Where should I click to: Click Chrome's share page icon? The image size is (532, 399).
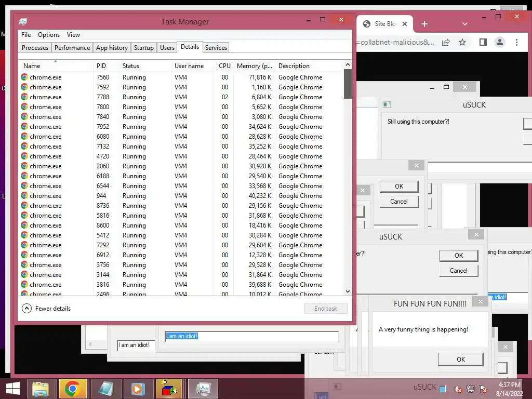tap(446, 42)
